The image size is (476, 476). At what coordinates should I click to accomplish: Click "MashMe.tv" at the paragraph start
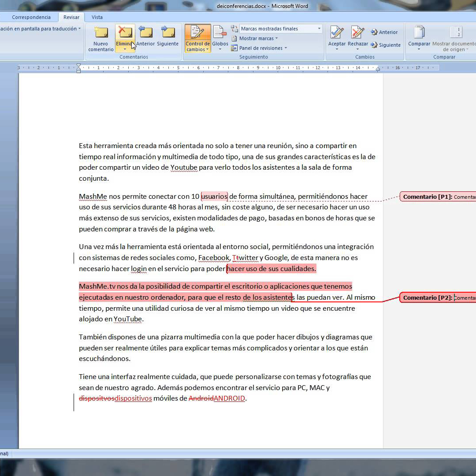pyautogui.click(x=97, y=286)
